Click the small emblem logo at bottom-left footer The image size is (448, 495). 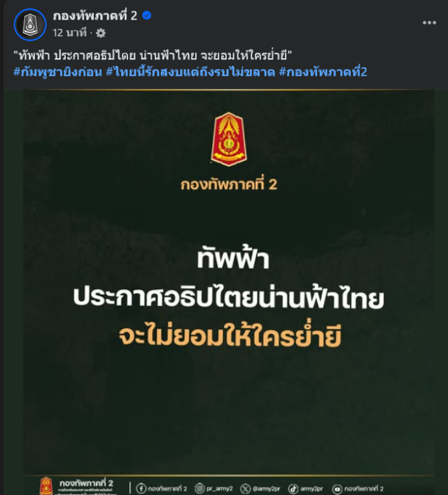coord(46,486)
